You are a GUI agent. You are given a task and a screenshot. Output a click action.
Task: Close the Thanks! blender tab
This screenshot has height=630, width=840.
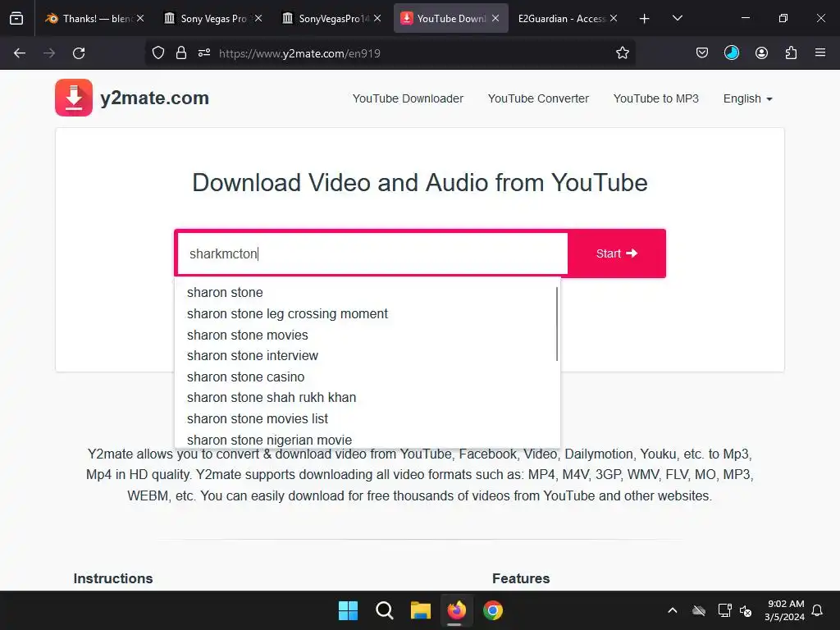140,18
